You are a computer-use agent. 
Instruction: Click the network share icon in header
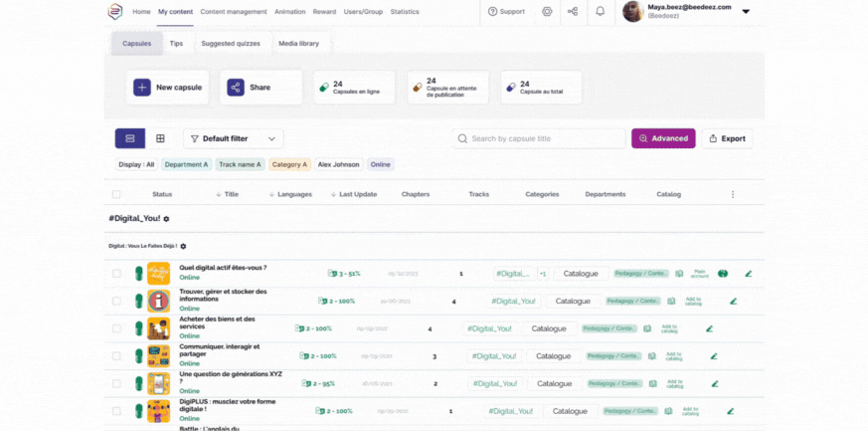[x=573, y=12]
